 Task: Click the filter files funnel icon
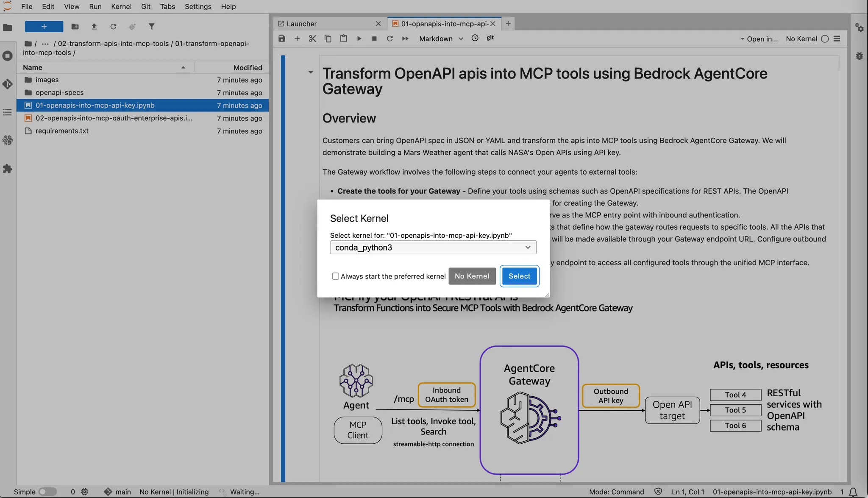tap(151, 27)
